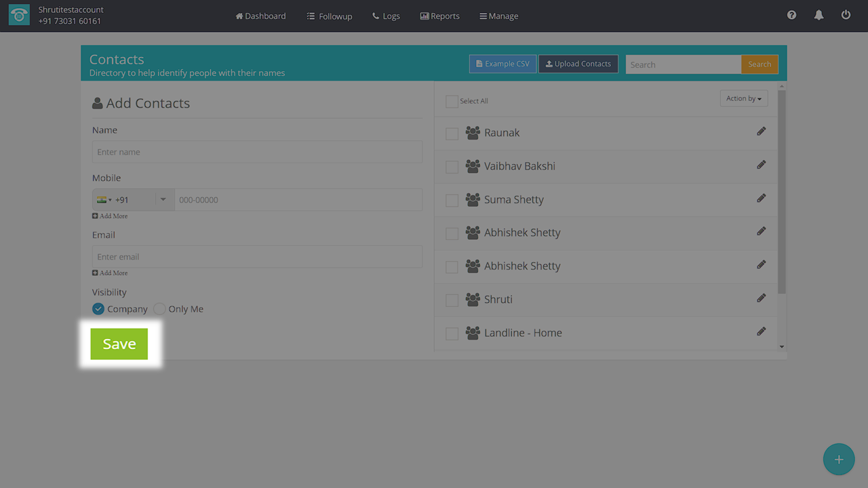Open the notifications bell icon

[x=818, y=15]
